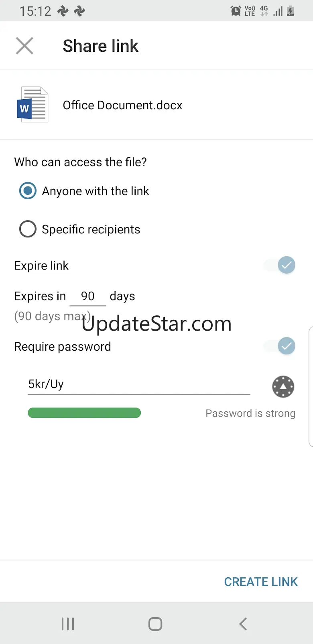The image size is (313, 644).
Task: Edit the expiry days number field
Action: 88,296
